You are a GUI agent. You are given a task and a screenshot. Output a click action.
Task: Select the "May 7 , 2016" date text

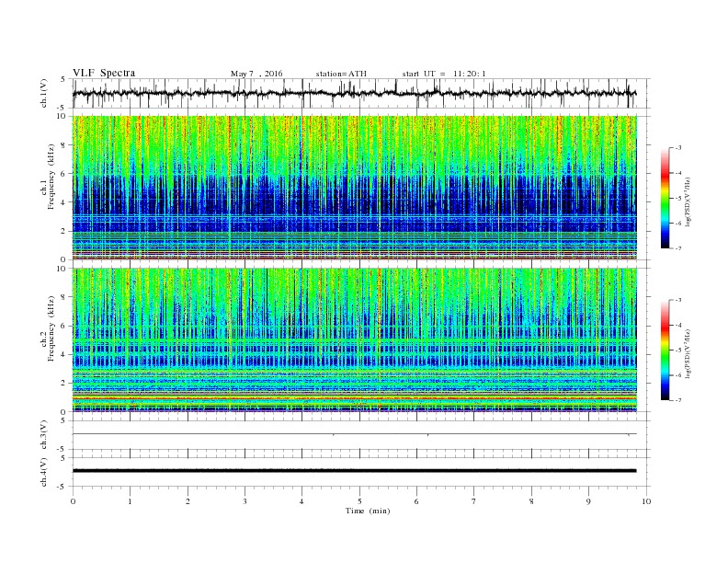pos(256,74)
